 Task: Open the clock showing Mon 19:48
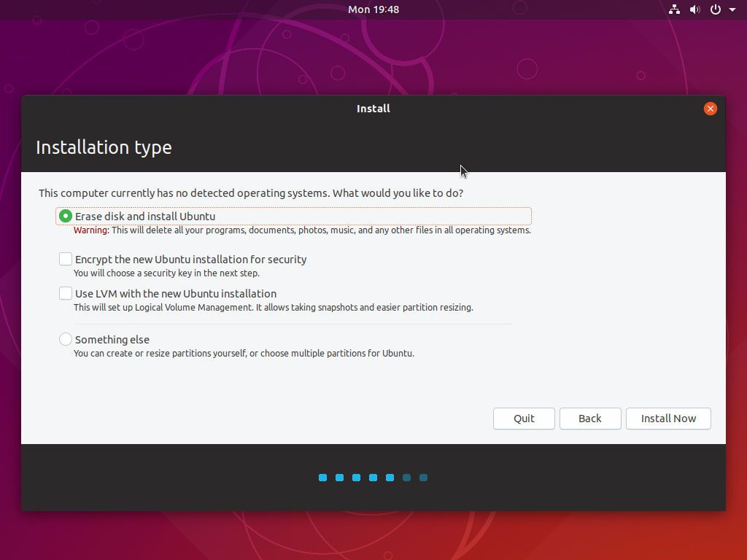click(373, 9)
